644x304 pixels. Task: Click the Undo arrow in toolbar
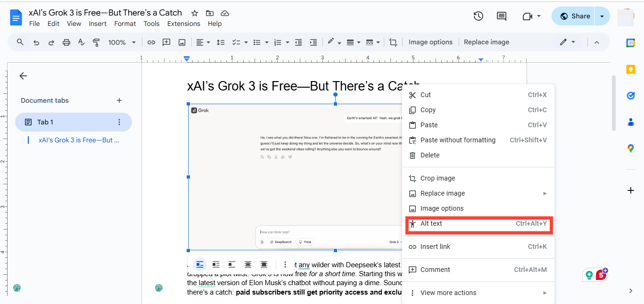36,42
